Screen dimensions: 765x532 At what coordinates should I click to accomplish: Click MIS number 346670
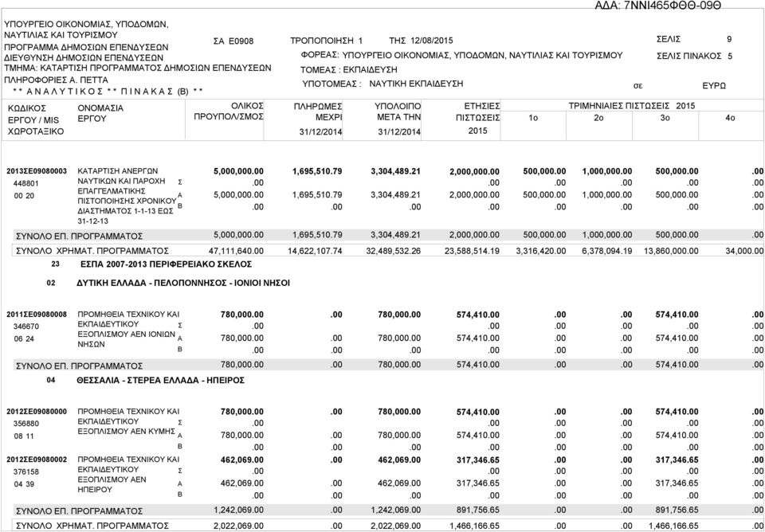[x=25, y=327]
